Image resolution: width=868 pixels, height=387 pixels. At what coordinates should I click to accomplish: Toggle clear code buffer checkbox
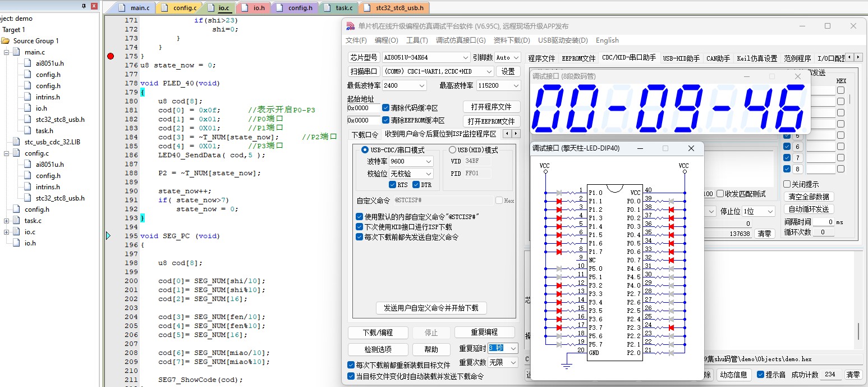coord(386,108)
